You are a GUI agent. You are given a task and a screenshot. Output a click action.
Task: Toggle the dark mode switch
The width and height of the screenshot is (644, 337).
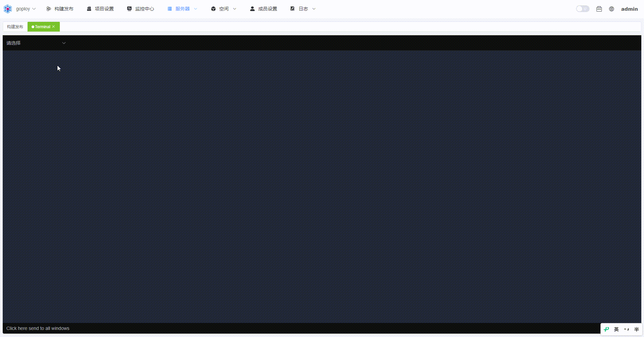[x=582, y=9]
